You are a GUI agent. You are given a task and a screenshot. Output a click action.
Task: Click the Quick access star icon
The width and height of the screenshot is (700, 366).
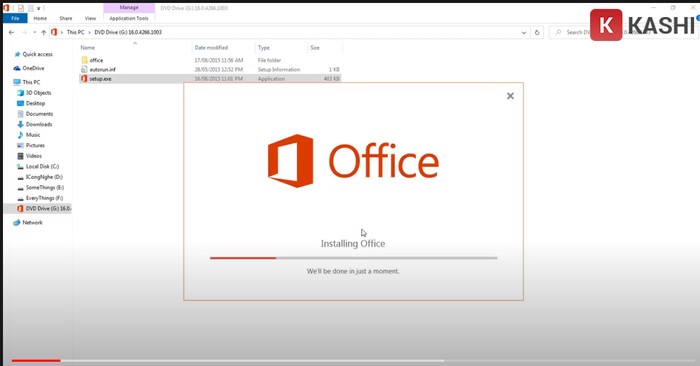point(17,54)
